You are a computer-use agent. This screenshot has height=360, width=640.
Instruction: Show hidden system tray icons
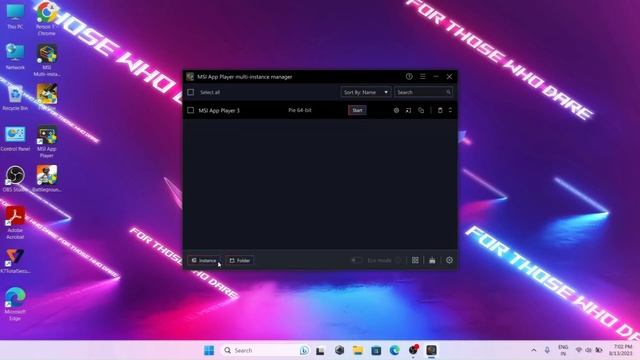click(533, 350)
